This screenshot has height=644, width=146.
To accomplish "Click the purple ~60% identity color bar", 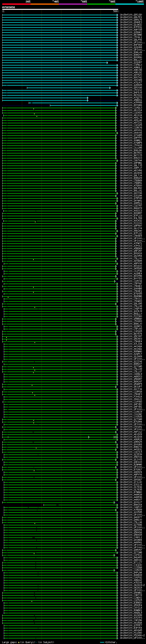I will click(x=73, y=4).
